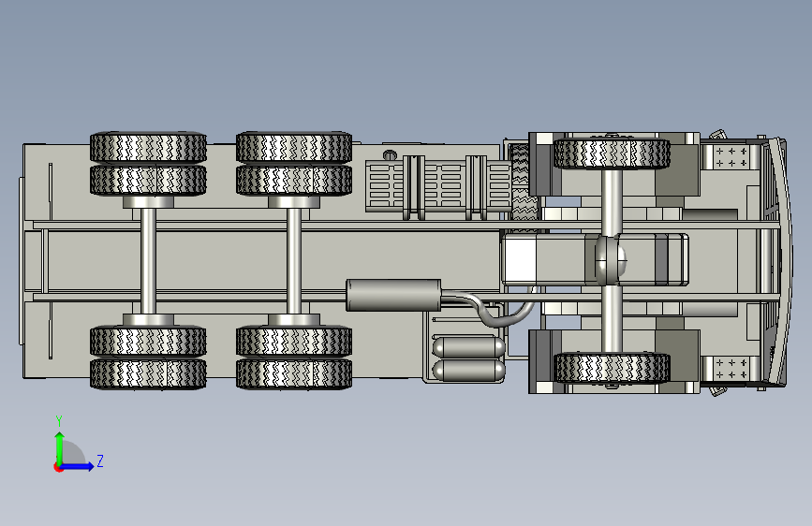Click the green Y axis arrow of triad
The image size is (812, 526).
click(x=60, y=448)
